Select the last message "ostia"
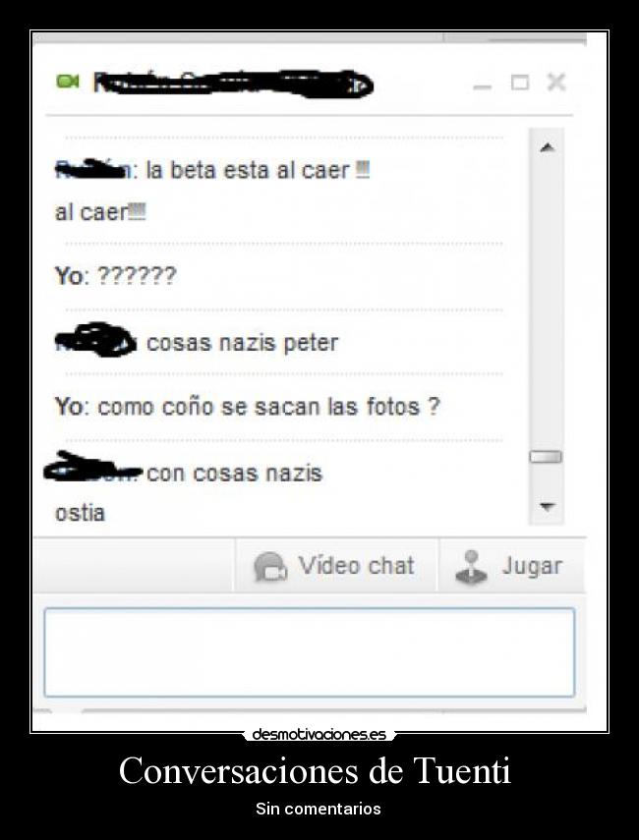Viewport: 639px width, 840px height. pos(80,513)
